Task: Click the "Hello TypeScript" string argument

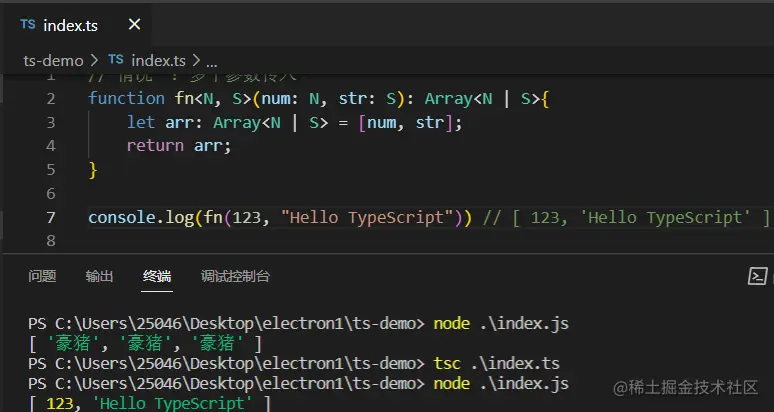Action: (367, 217)
